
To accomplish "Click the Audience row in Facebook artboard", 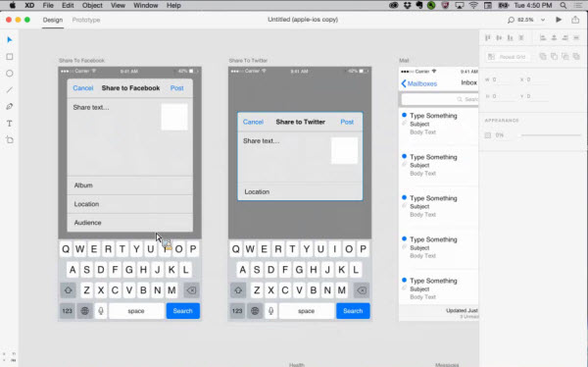I will [129, 223].
